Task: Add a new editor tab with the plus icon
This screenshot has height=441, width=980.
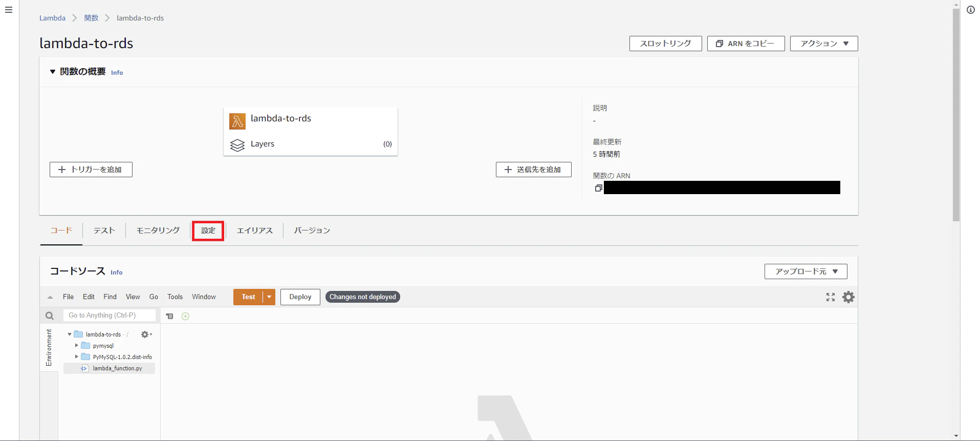Action: pyautogui.click(x=186, y=317)
